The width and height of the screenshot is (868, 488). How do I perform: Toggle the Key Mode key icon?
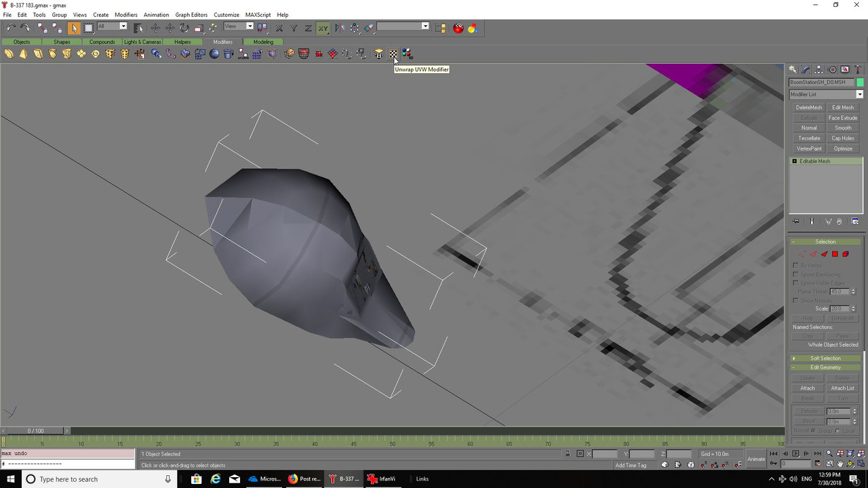774,464
